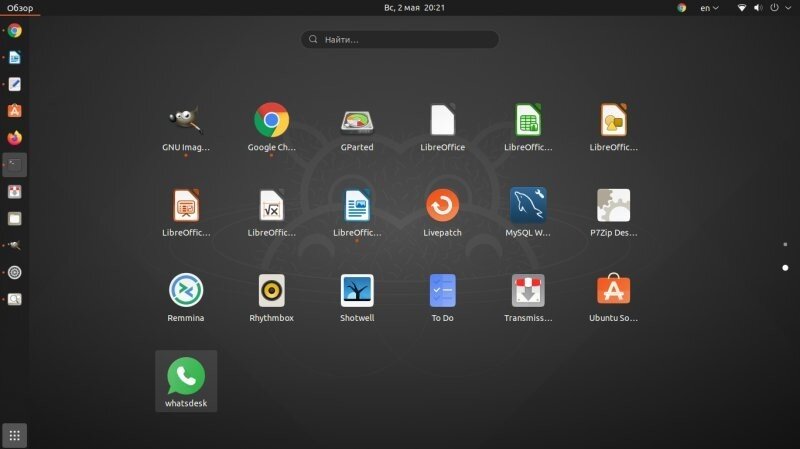800x449 pixels.
Task: Launch Transmission from the app grid
Action: click(x=528, y=298)
